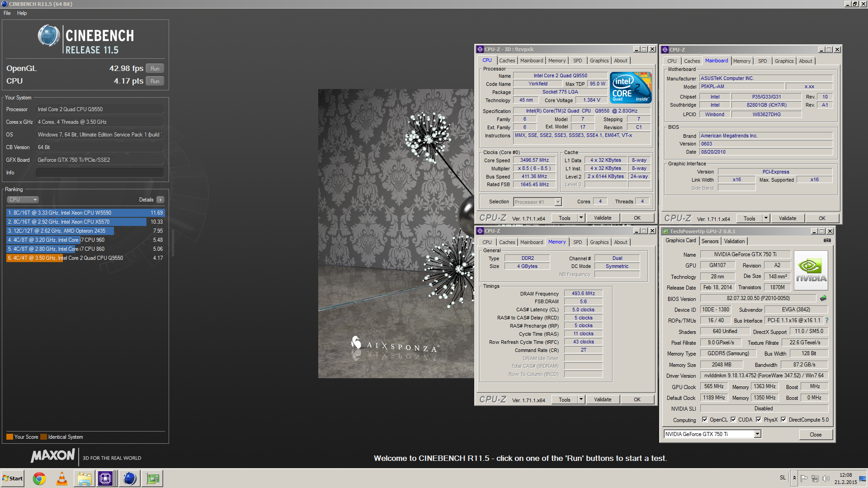The image size is (868, 488).
Task: Click CPU-Z 9zvpxk window title icon
Action: point(480,49)
